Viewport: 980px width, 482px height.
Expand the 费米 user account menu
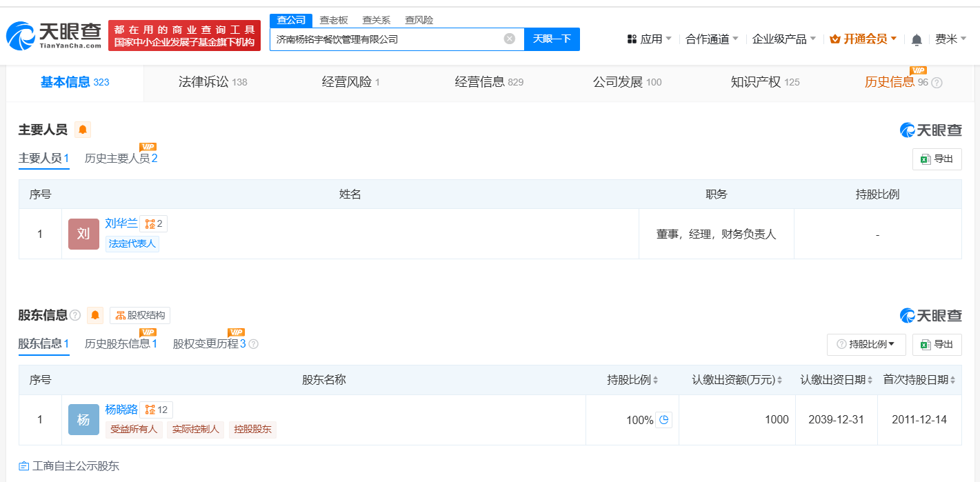(x=950, y=39)
